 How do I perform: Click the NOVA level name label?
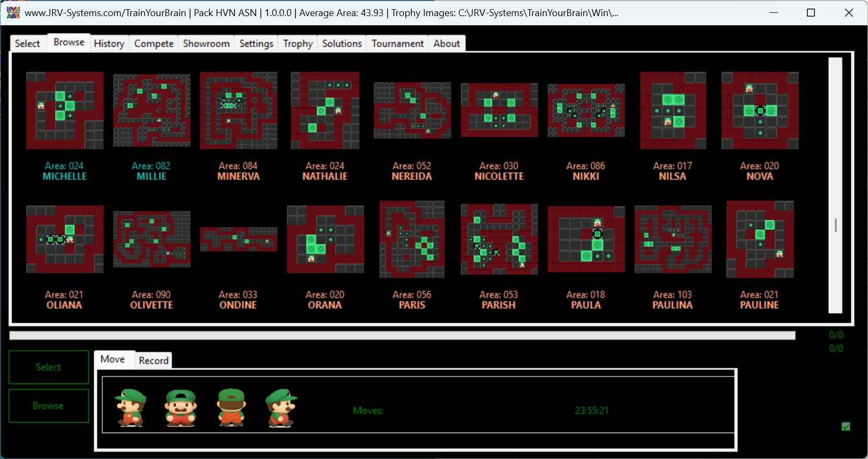tap(760, 176)
